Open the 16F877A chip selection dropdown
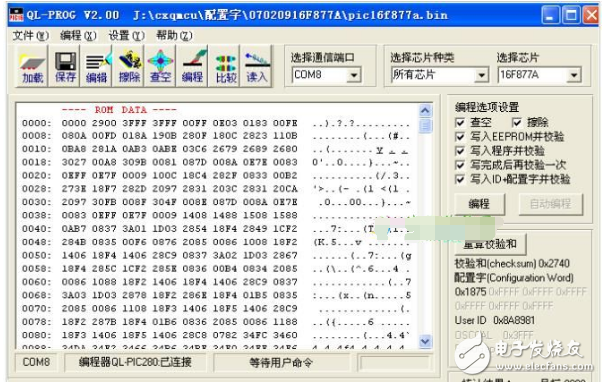Viewport: 602px width, 383px height. (x=574, y=75)
